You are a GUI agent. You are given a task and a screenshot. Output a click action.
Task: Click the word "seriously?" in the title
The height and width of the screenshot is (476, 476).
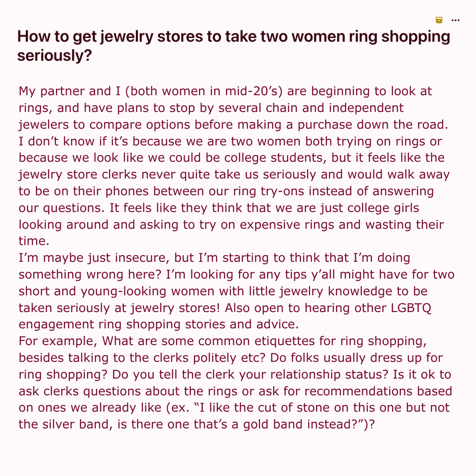(x=54, y=56)
